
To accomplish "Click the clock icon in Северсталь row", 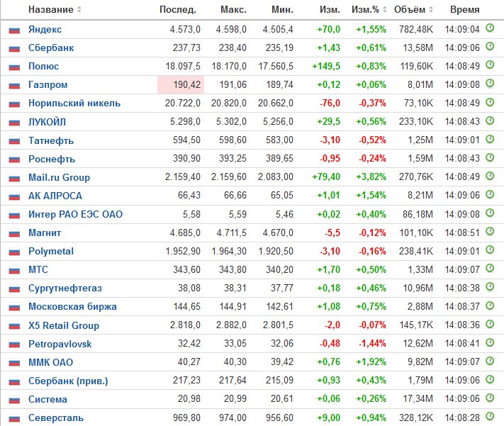I will click(490, 416).
